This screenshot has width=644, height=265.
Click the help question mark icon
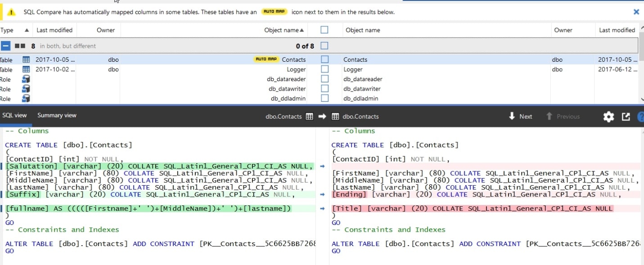point(641,117)
